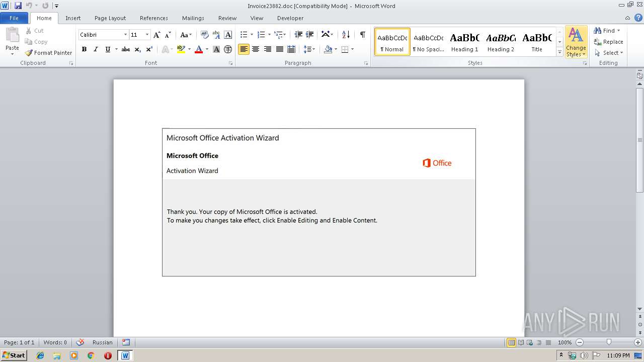Open font name Calibri dropdown
644x362 pixels.
click(x=125, y=35)
